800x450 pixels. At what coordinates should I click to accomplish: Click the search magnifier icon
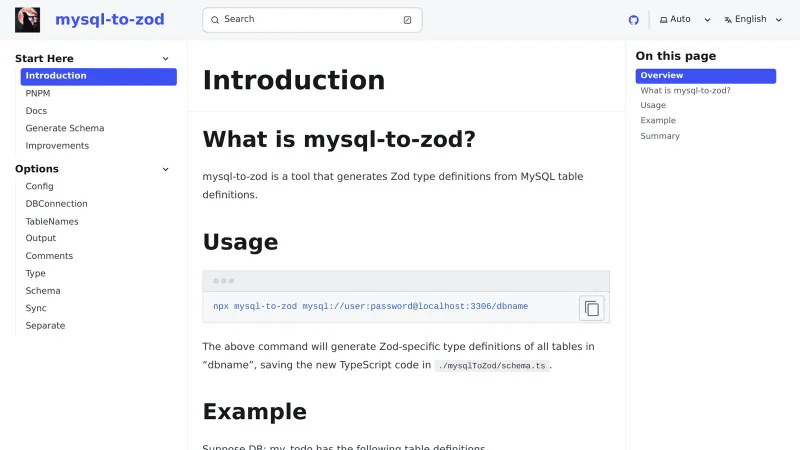tap(215, 20)
